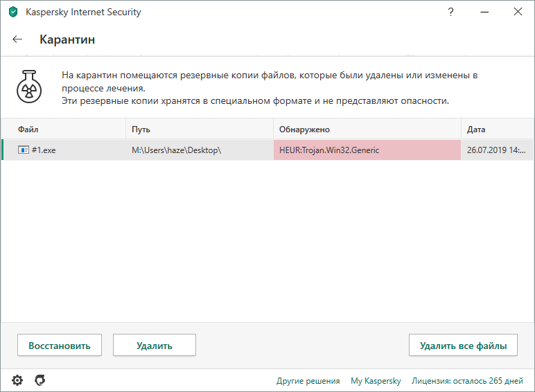
Task: Open the My Kaspersky link
Action: coord(376,381)
